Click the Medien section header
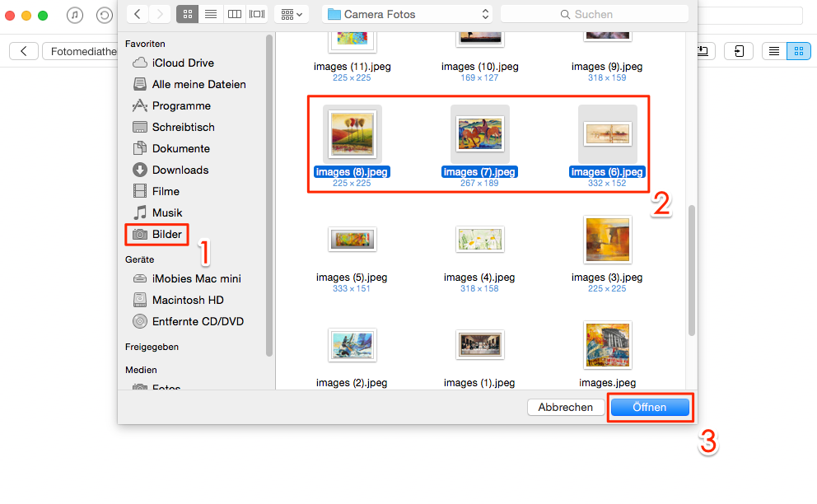Screen dimensions: 817x504 tap(141, 370)
